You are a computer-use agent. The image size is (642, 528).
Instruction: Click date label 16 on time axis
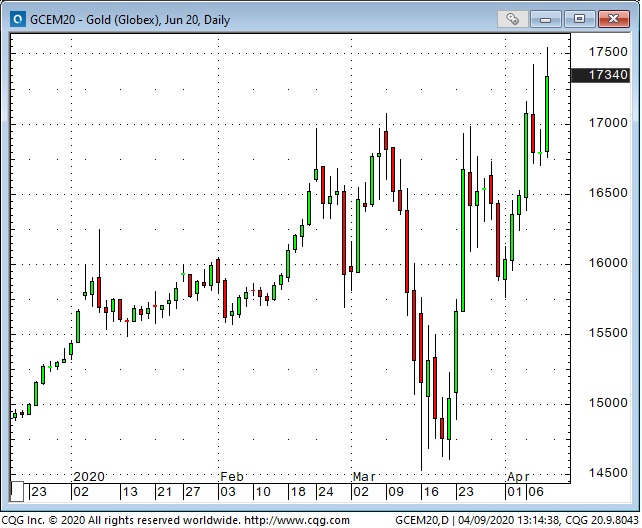click(x=431, y=492)
